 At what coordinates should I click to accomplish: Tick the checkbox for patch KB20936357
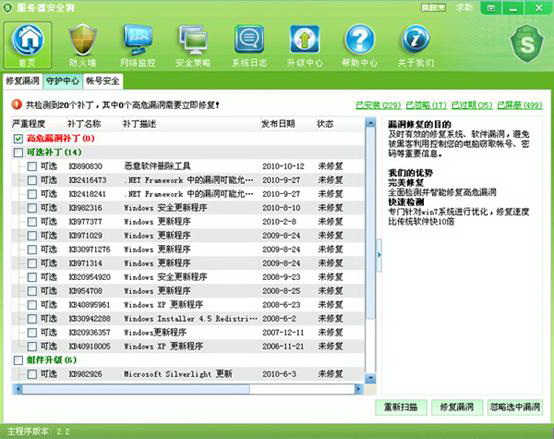pos(32,332)
